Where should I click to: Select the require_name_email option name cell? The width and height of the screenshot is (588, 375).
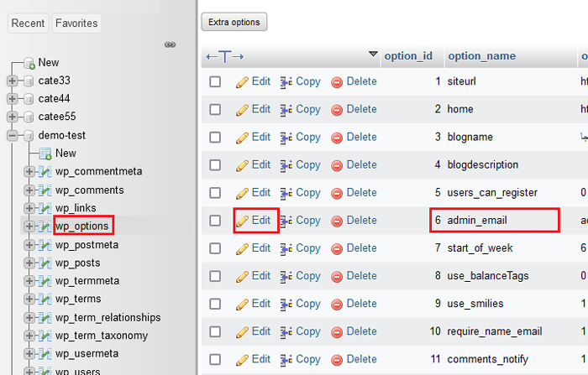[x=495, y=331]
